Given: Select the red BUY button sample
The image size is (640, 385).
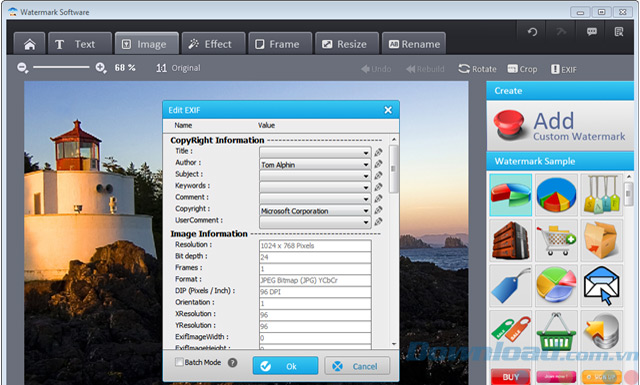Looking at the screenshot, I should pos(511,376).
